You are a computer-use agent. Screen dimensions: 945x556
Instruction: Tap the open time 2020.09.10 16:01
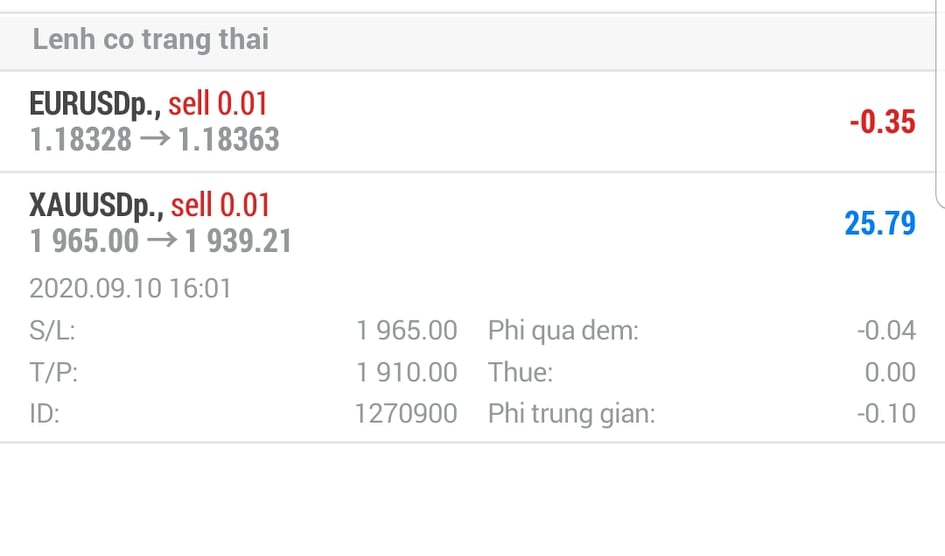click(x=130, y=290)
